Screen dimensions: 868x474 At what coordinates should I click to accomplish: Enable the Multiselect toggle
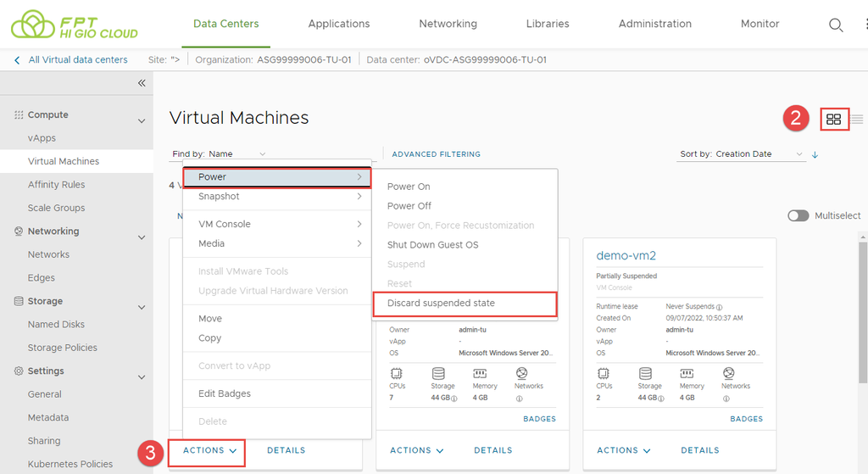(798, 215)
